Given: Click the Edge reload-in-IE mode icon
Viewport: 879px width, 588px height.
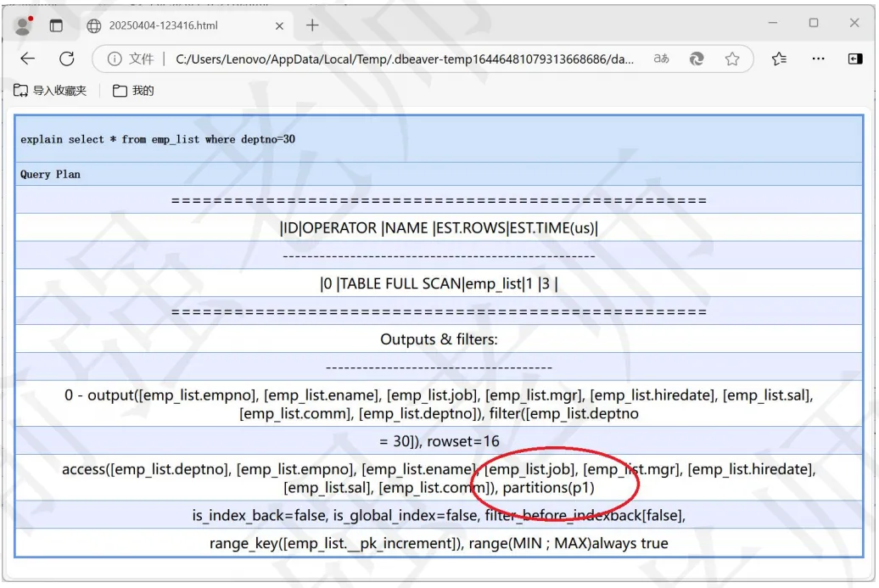Looking at the screenshot, I should tap(697, 59).
